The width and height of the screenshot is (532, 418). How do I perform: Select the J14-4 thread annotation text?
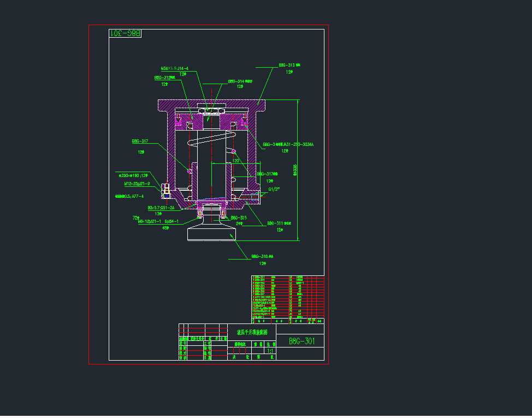click(x=174, y=68)
